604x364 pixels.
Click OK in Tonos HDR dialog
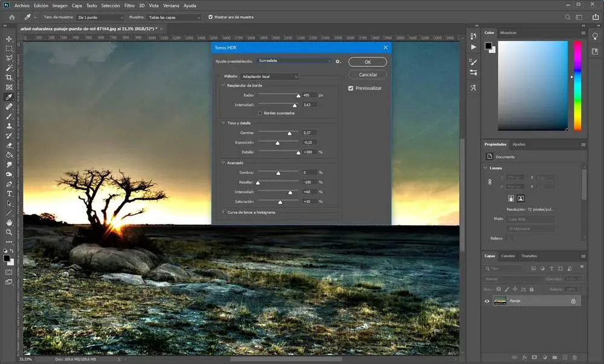(368, 62)
